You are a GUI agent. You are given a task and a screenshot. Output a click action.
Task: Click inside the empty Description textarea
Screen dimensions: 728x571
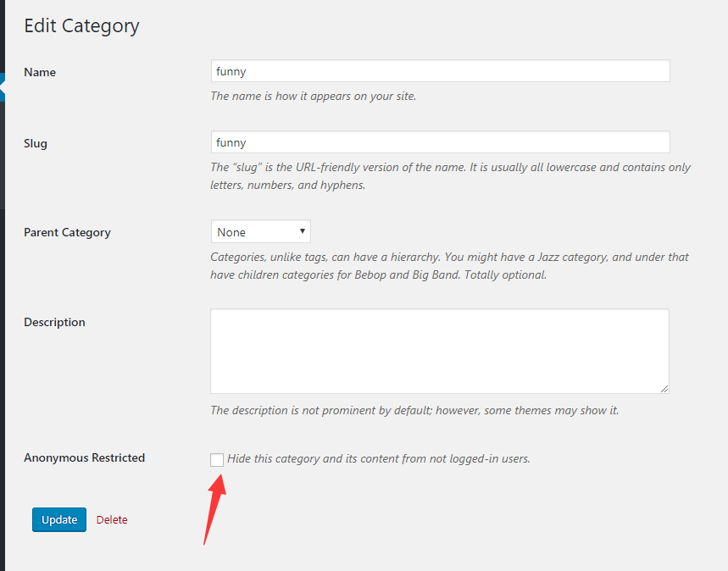click(x=440, y=351)
